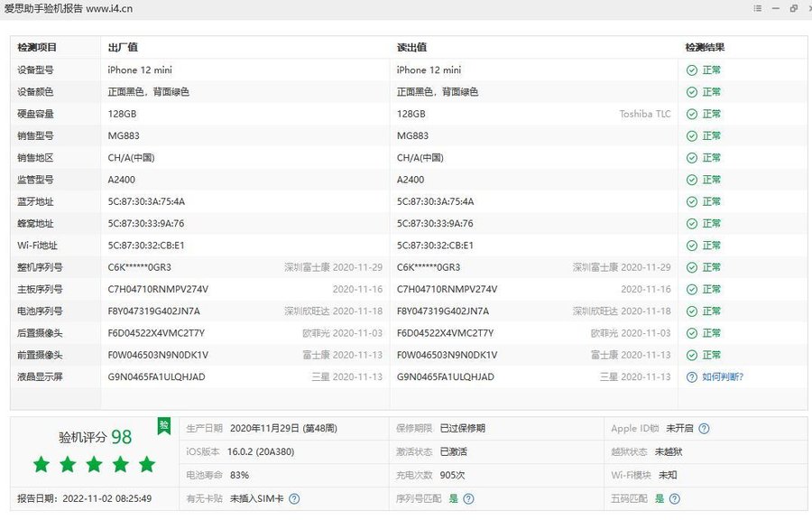Click iOS版本 value 16.0.2 (20A380)
The width and height of the screenshot is (812, 520).
(261, 451)
